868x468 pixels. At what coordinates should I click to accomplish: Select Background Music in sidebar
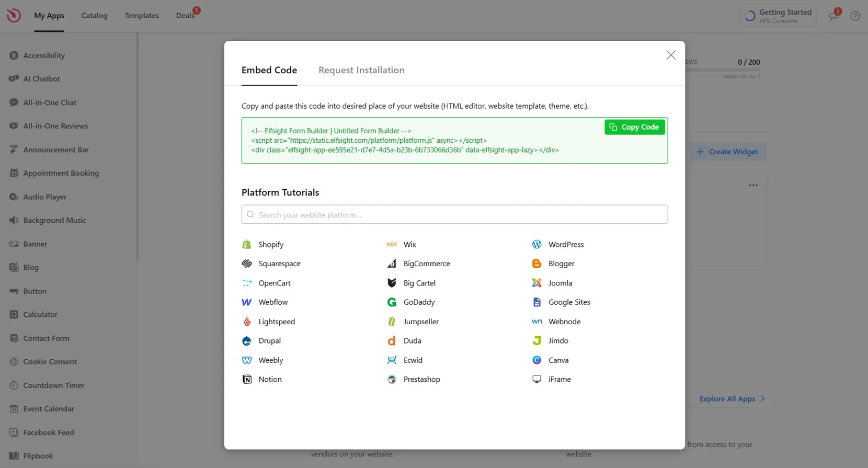pyautogui.click(x=54, y=220)
